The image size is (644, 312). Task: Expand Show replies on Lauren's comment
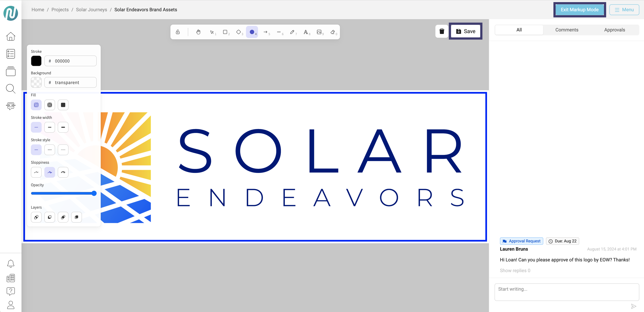515,270
